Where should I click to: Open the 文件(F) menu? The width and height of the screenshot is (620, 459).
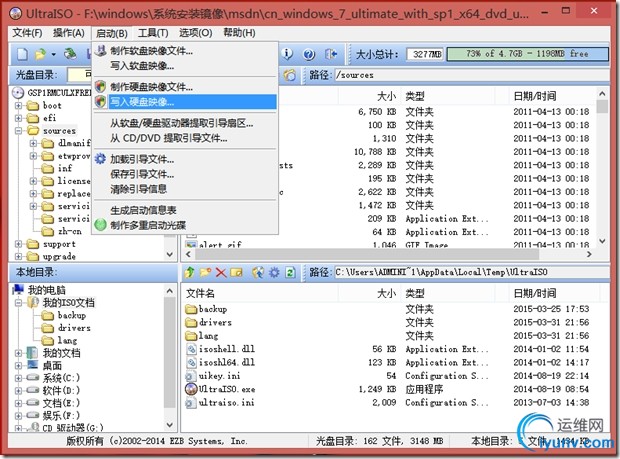pos(27,33)
